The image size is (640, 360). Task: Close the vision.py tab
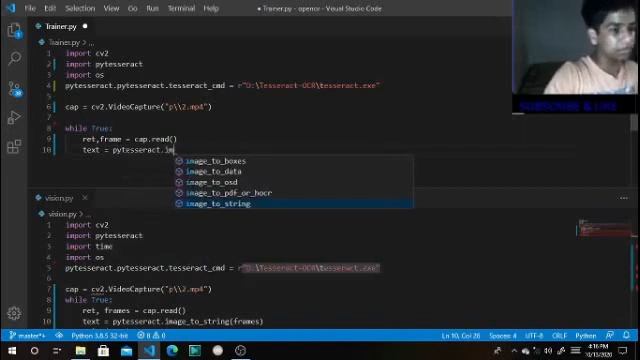tap(84, 198)
